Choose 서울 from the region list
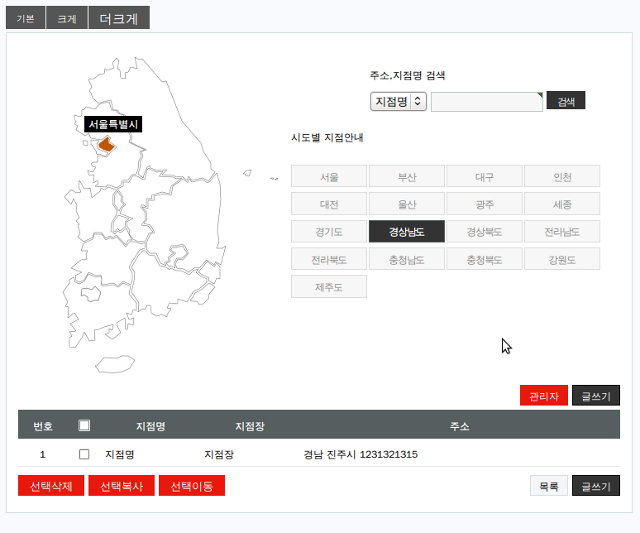The image size is (640, 533). point(329,177)
